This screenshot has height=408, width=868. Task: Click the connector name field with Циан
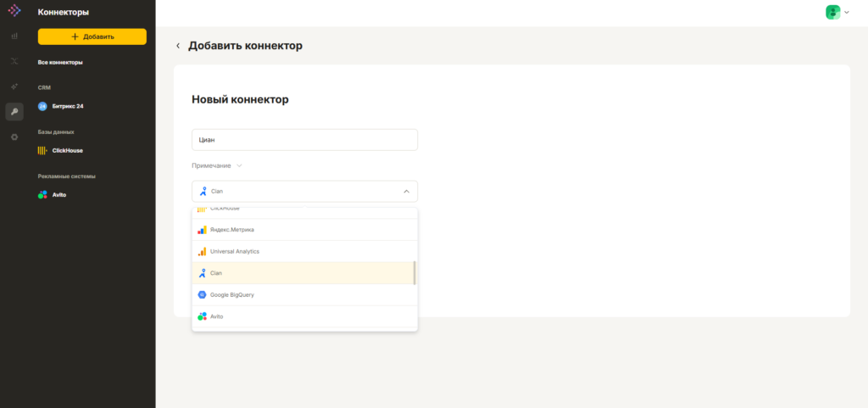tap(304, 140)
